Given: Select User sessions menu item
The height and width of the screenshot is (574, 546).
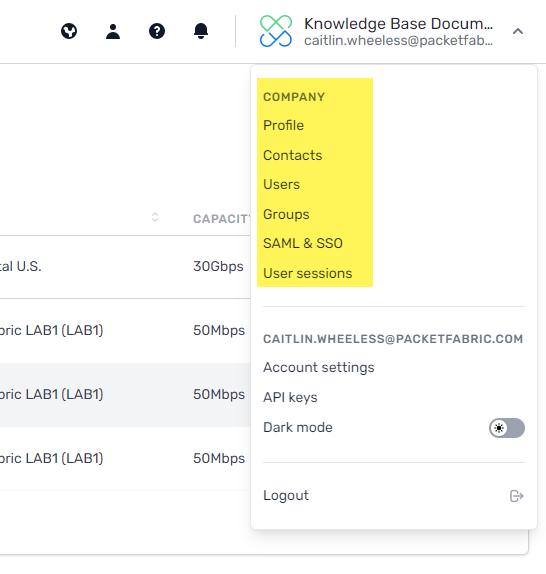Looking at the screenshot, I should (x=307, y=273).
